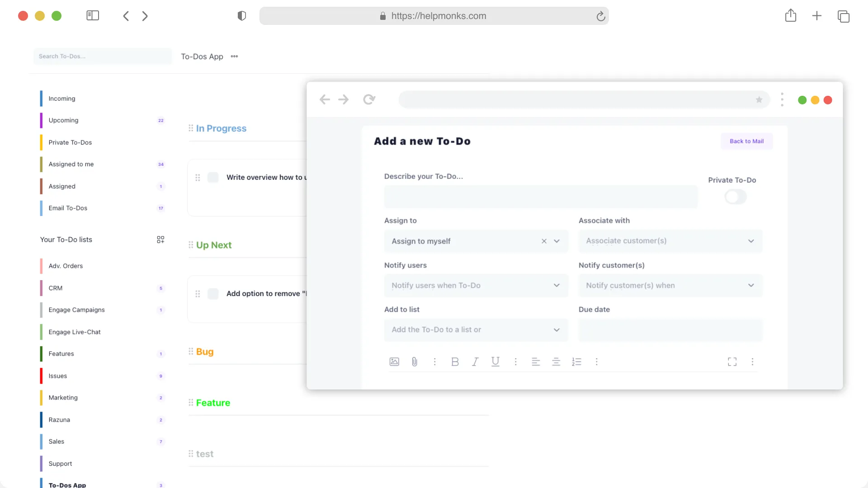Open Email To-Dos in sidebar
Viewport: 868px width, 488px height.
coord(68,208)
